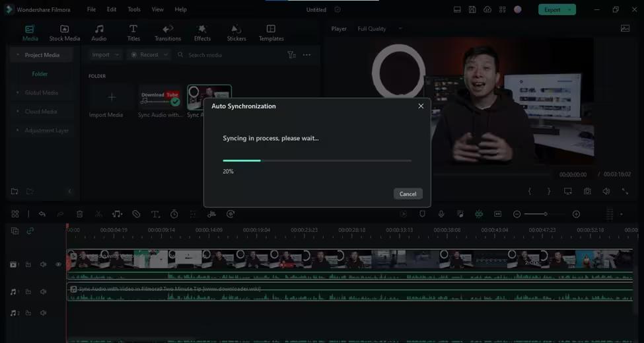This screenshot has height=343, width=644.
Task: Open the Stock Media tab
Action: [65, 33]
